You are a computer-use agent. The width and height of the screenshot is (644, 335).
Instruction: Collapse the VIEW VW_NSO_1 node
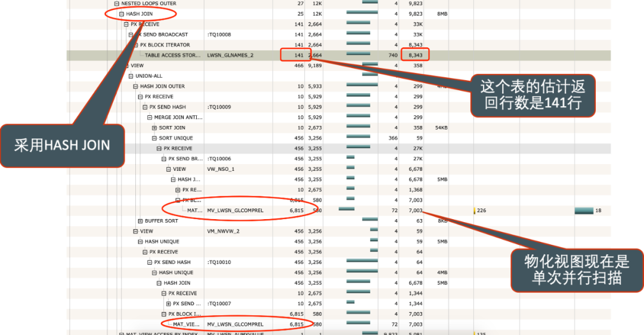click(168, 169)
